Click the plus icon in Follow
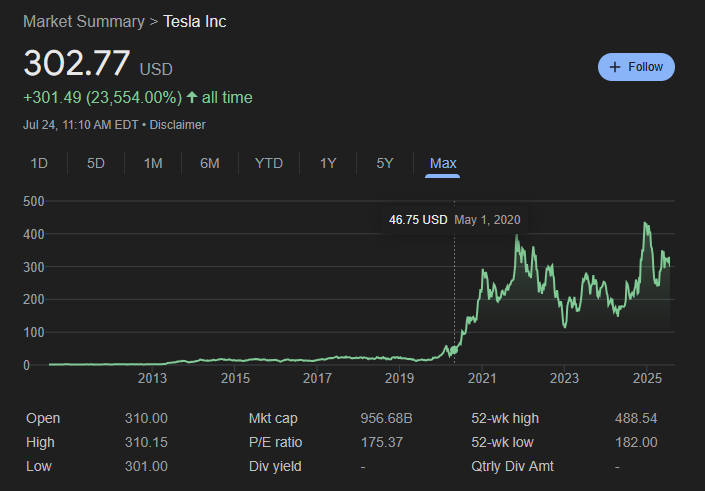Screen dimensions: 705x491 point(614,67)
